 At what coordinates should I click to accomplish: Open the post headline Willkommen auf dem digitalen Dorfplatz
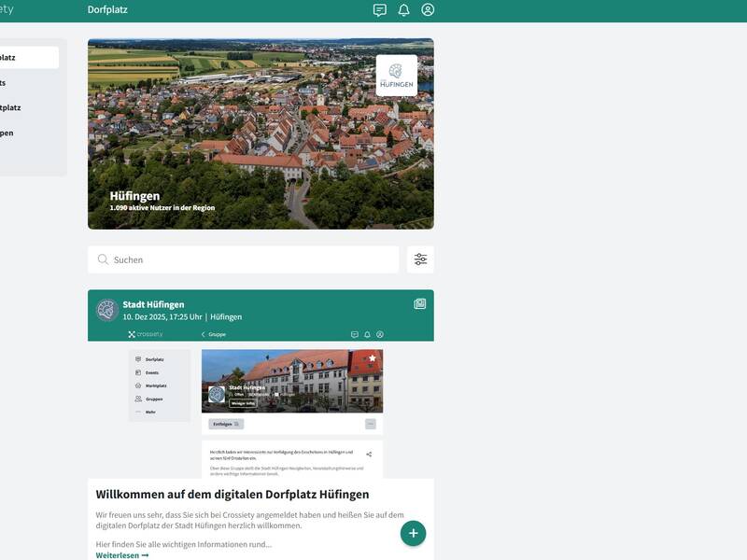(233, 495)
